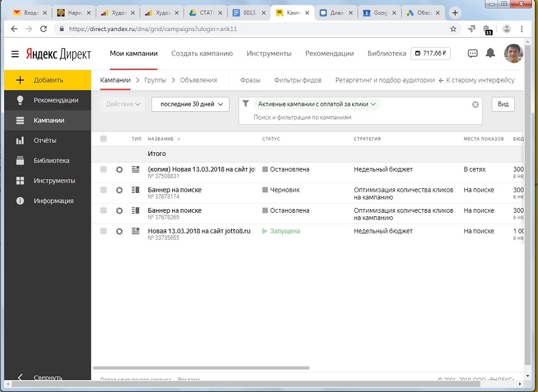538x392 pixels.
Task: Check the box for draft campaign № 37678174
Action: tap(103, 189)
